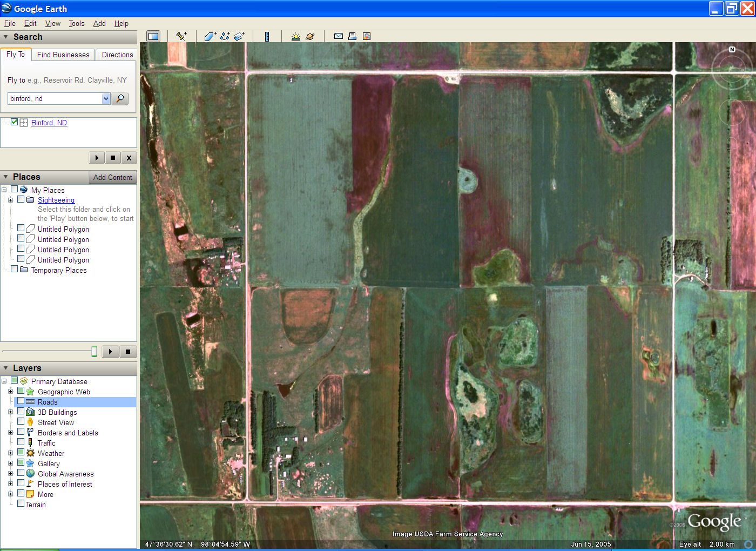
Task: Enable the Terrain layer checkbox
Action: pyautogui.click(x=21, y=504)
